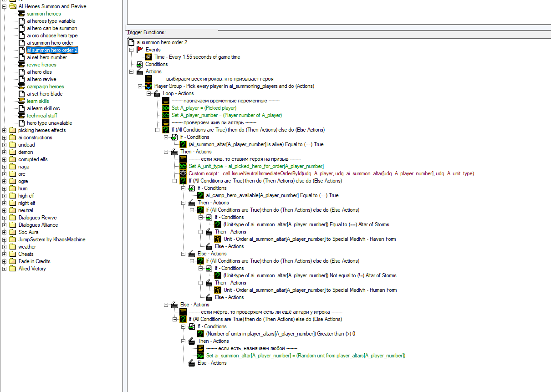Viewport: 551px width, 392px height.
Task: Click the Custom script action icon
Action: pyautogui.click(x=183, y=173)
